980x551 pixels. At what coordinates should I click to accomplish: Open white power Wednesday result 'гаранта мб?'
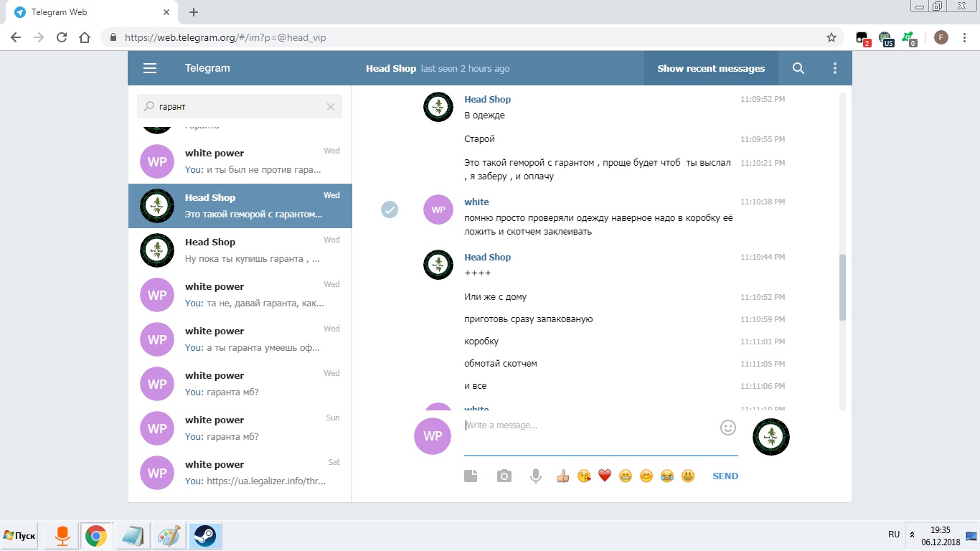[240, 384]
